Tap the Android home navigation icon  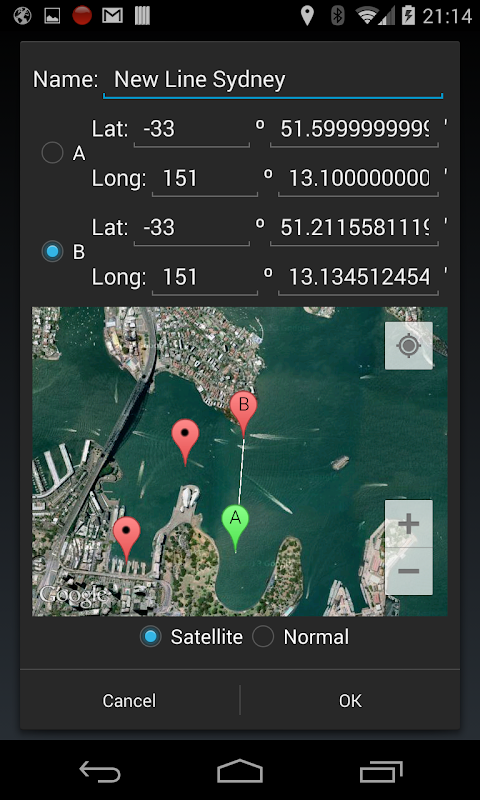click(x=240, y=771)
